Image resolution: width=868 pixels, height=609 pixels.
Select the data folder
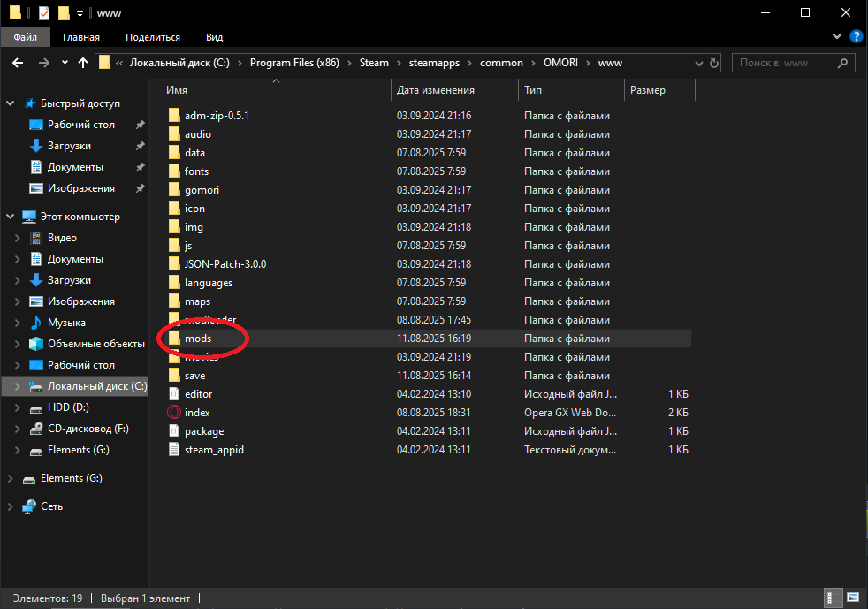[194, 153]
